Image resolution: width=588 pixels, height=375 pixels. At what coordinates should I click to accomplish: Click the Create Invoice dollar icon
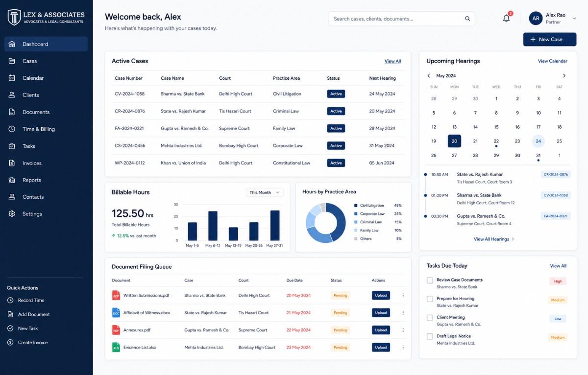coord(10,343)
